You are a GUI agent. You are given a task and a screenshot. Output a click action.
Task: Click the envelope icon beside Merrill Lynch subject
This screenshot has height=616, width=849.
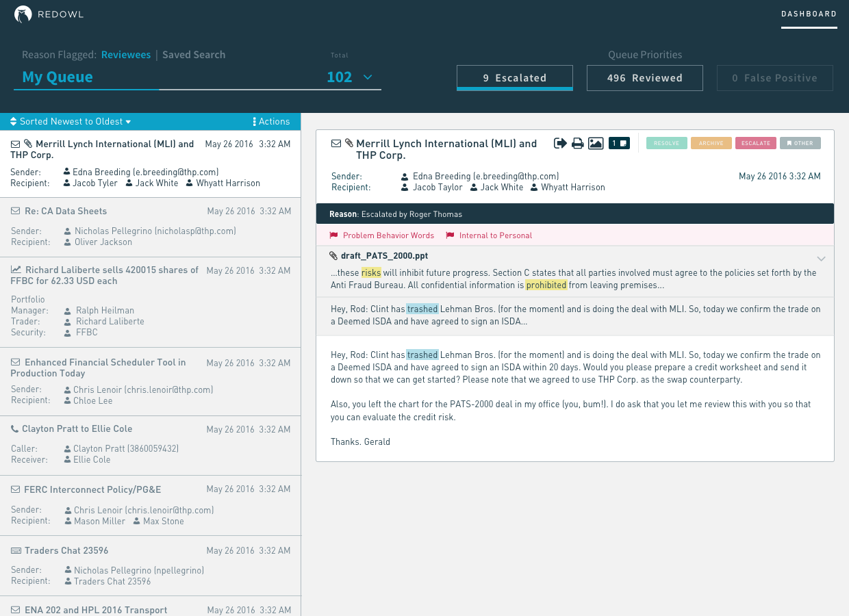335,143
